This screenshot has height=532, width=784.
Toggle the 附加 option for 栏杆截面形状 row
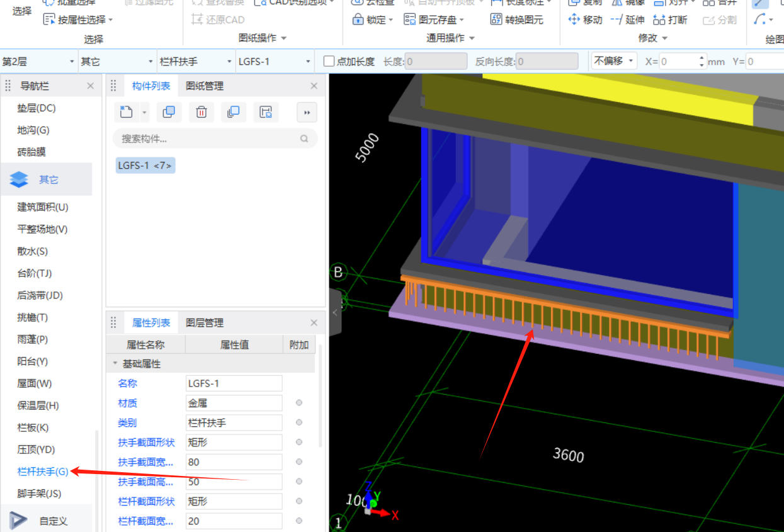[299, 501]
